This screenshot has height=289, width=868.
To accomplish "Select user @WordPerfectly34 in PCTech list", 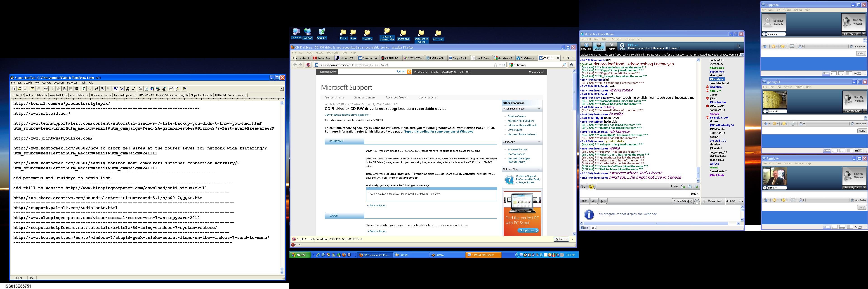I will (722, 125).
